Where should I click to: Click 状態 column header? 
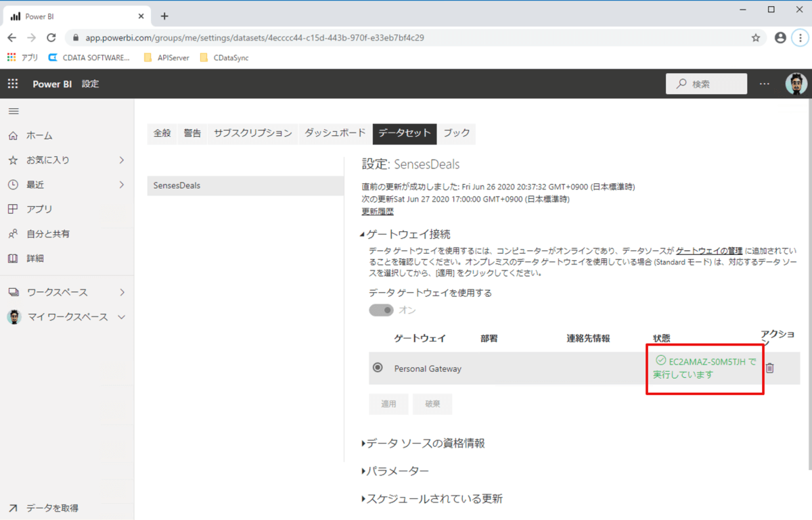coord(661,338)
